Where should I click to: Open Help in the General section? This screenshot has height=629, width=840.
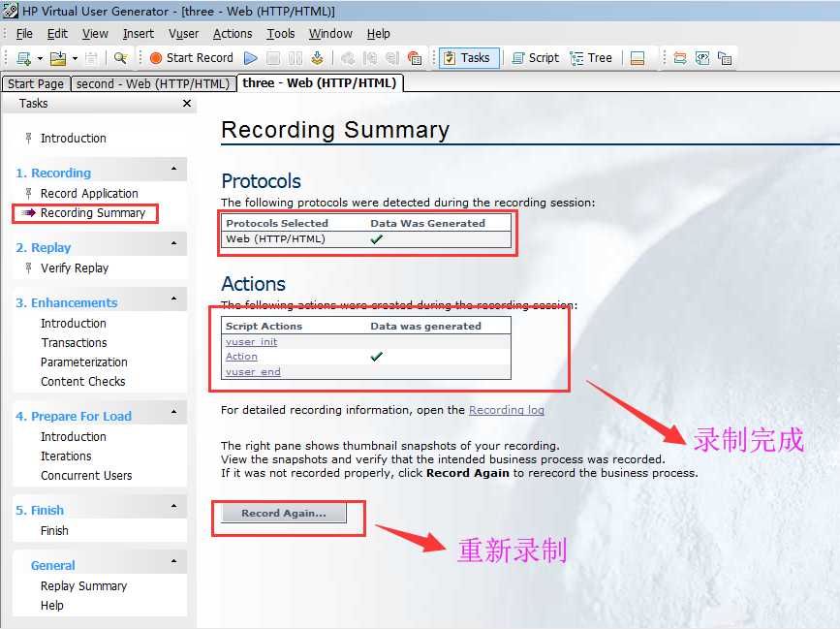point(52,606)
